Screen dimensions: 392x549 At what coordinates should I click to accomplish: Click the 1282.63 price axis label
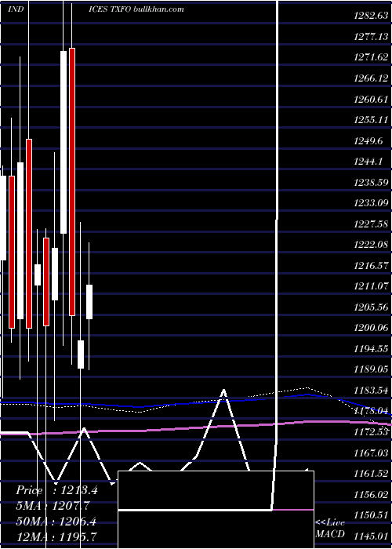pos(372,16)
